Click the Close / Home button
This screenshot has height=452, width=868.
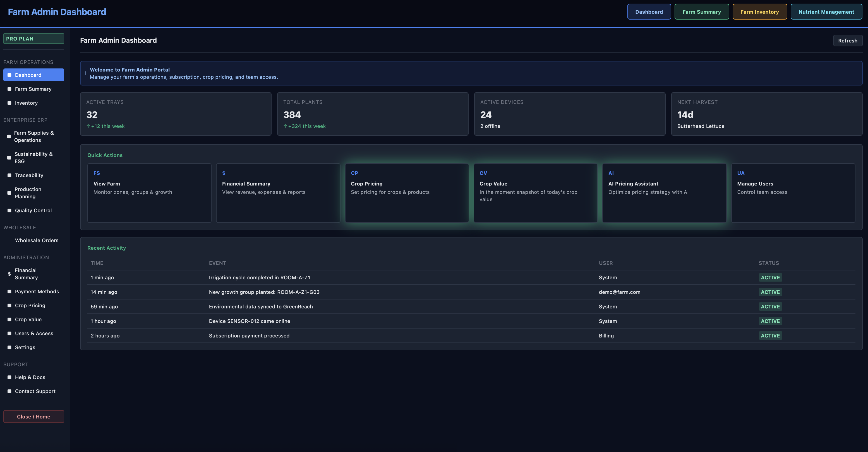33,416
